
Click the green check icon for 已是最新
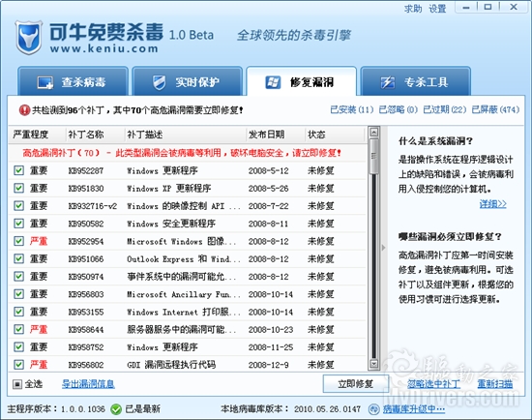pos(116,409)
